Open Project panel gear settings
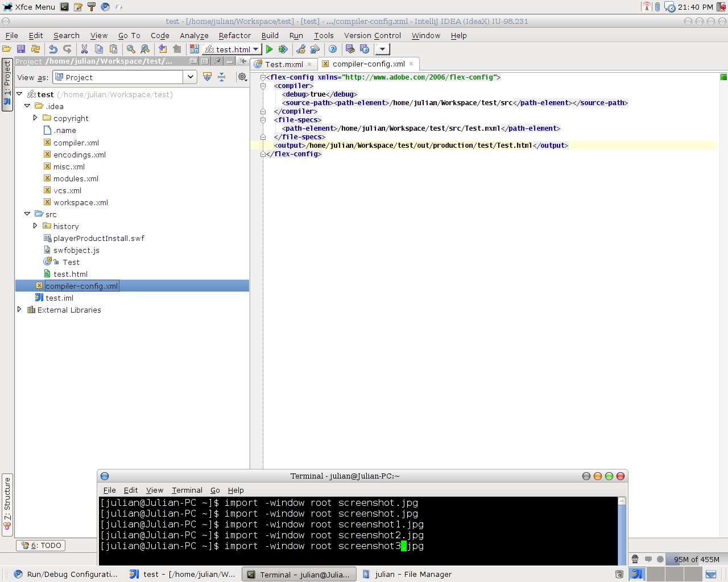Screen dimensions: 728x582 click(242, 77)
